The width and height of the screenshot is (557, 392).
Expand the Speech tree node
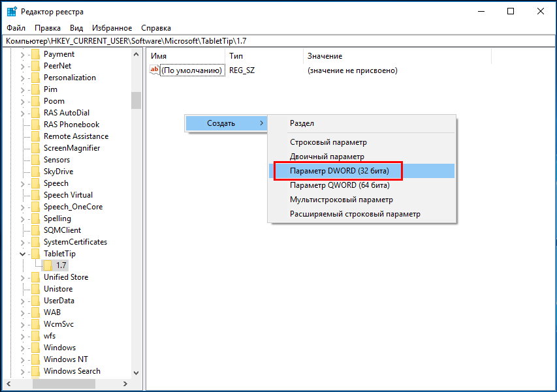(x=22, y=184)
